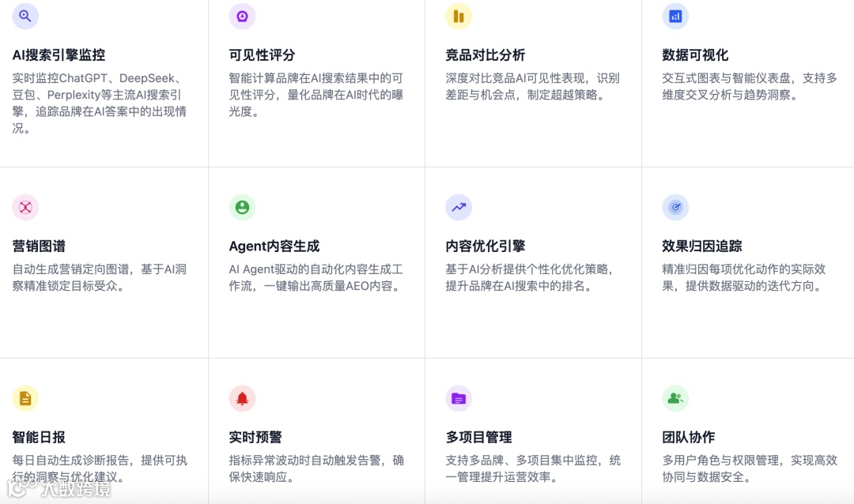Click the 数据可视化 chart icon

pos(675,17)
